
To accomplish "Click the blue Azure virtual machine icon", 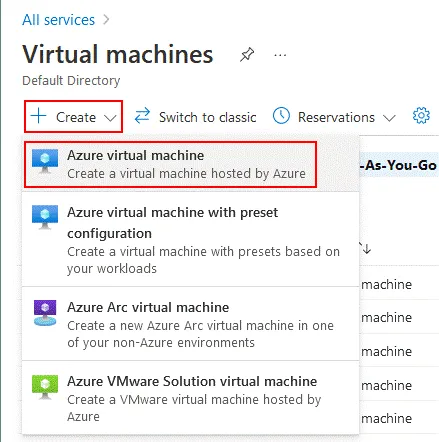I will tap(45, 161).
